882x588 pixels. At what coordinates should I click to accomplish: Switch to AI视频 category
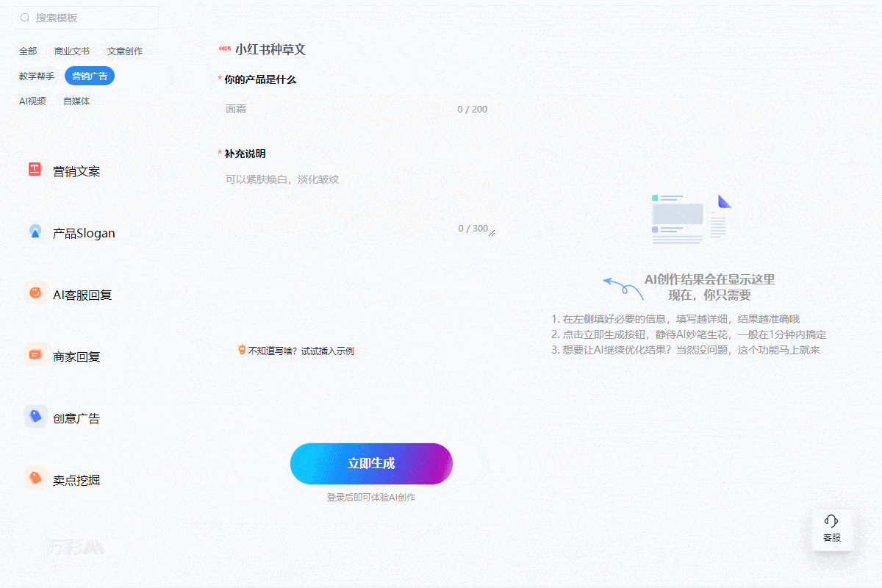coord(32,101)
